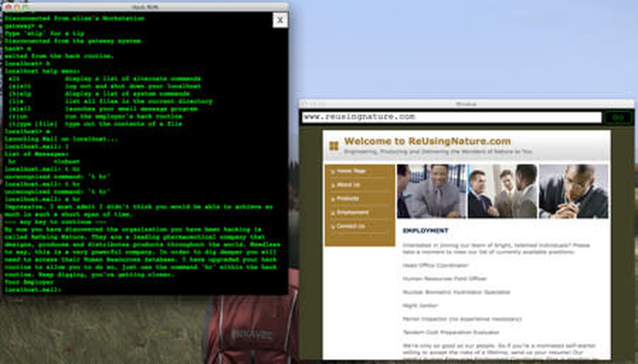Click the green GO button in browser
The height and width of the screenshot is (364, 638).
point(618,117)
